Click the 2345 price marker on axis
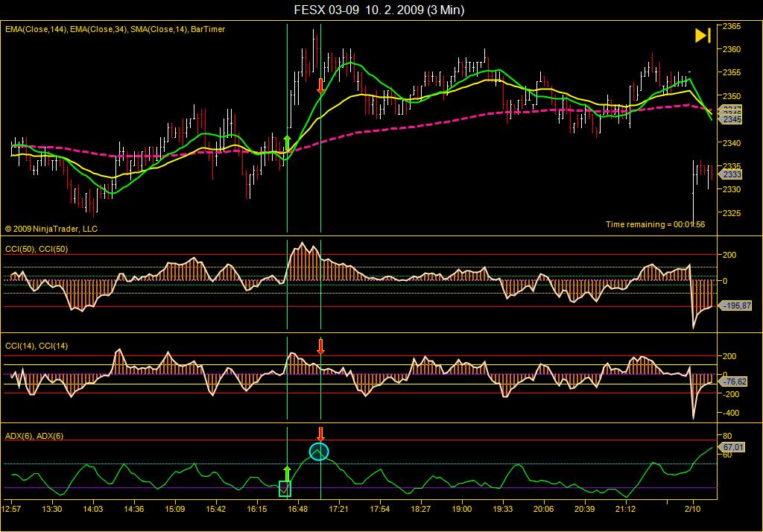763x532 pixels. [731, 119]
